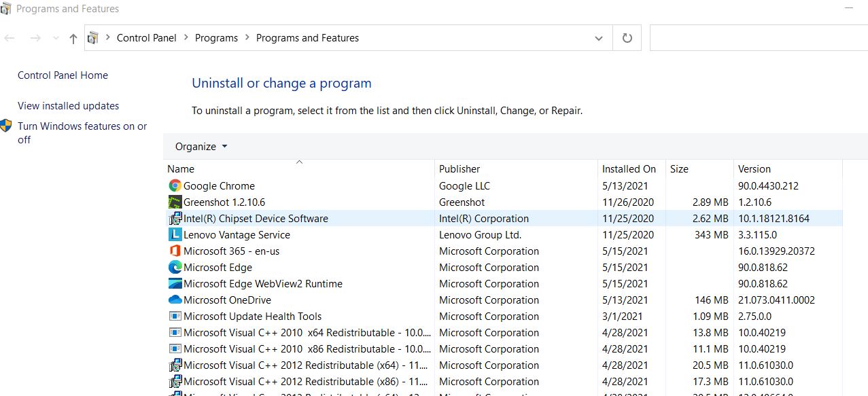
Task: Open Turn Windows features on or off
Action: [82, 132]
